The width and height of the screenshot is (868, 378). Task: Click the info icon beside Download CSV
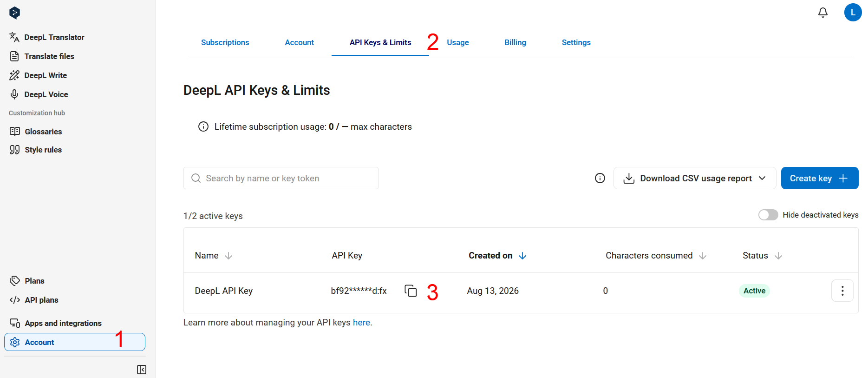600,178
